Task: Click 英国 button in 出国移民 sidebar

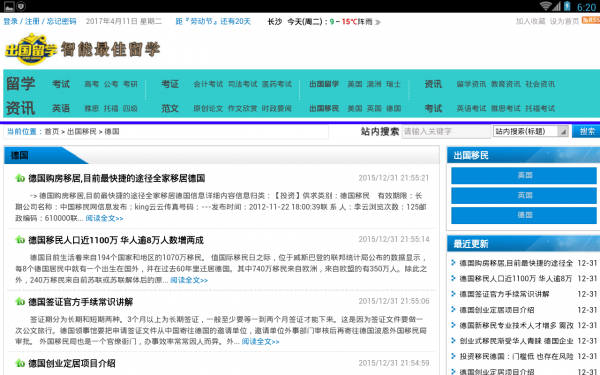Action: pos(524,196)
